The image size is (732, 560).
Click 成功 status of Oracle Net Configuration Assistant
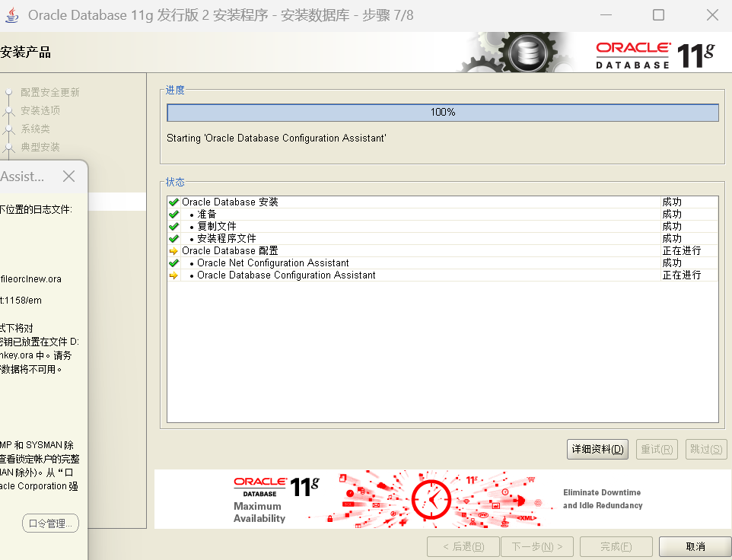[672, 262]
